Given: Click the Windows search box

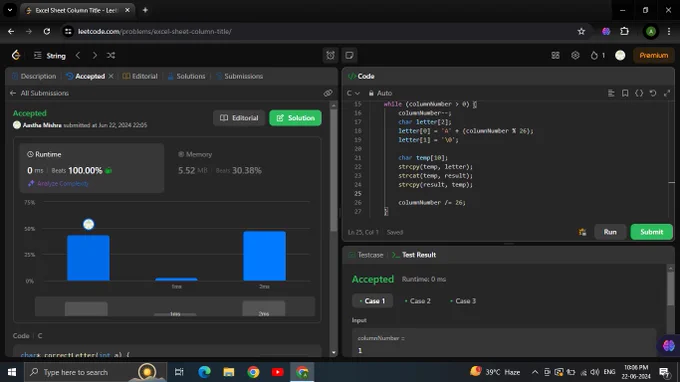Looking at the screenshot, I should coord(95,372).
